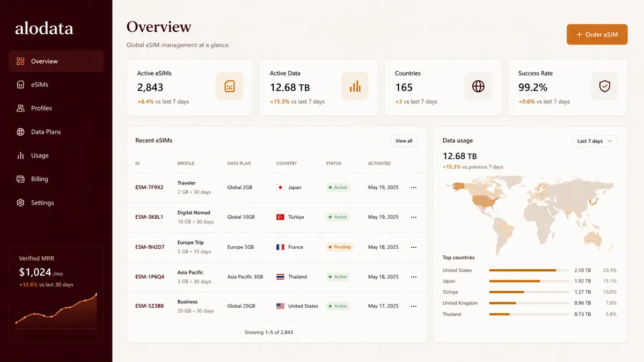The height and width of the screenshot is (362, 644).
Task: Click the United States usage progress bar
Action: 529,270
